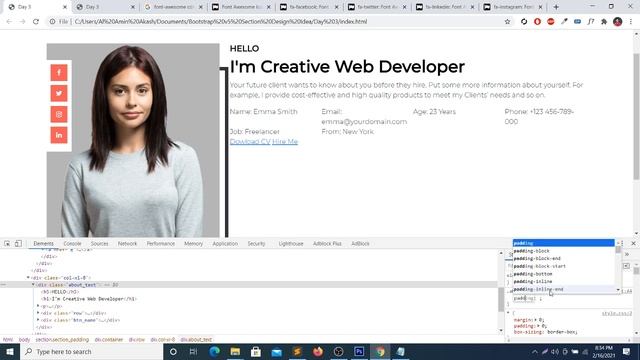The width and height of the screenshot is (640, 360).
Task: Choose padding-block-start from the autocomplete list
Action: 564,266
